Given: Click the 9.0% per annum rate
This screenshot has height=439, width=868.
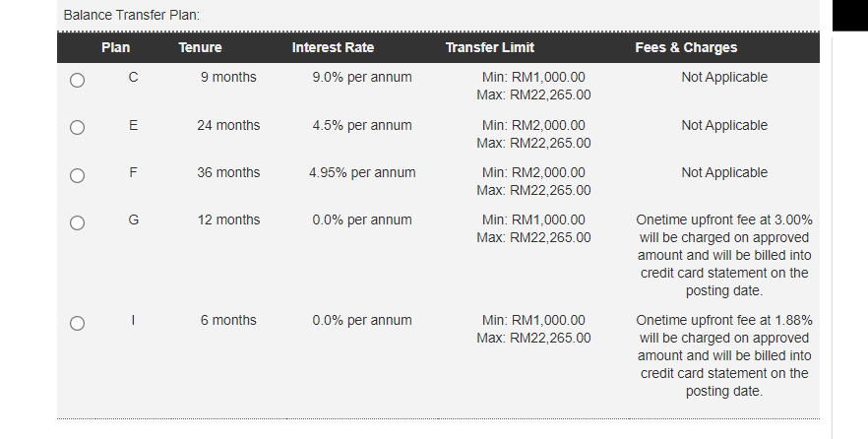Looking at the screenshot, I should [362, 77].
